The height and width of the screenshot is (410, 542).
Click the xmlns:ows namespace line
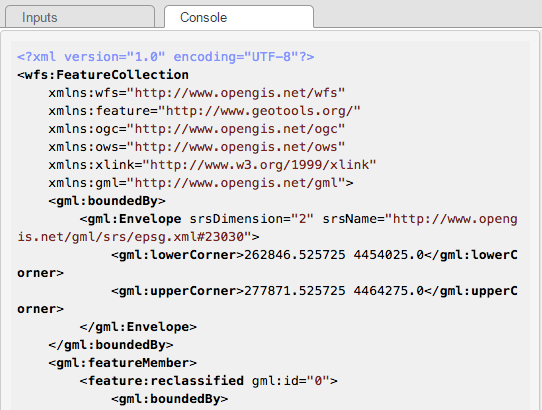[x=197, y=147]
